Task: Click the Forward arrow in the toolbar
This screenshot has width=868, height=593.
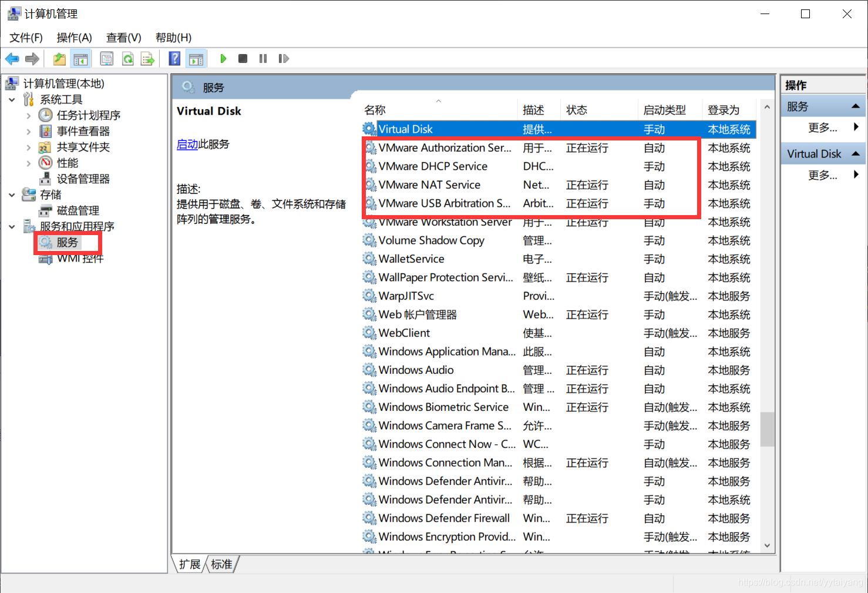Action: pos(32,59)
